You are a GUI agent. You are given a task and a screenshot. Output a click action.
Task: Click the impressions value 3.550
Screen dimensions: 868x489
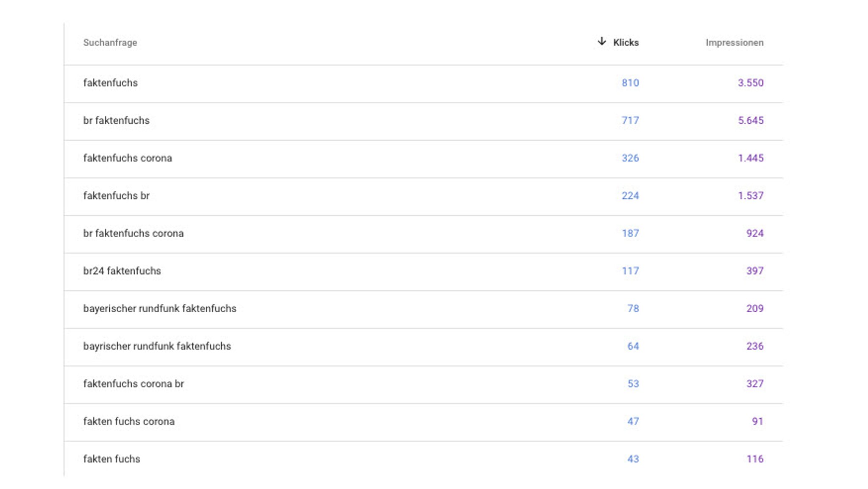751,83
